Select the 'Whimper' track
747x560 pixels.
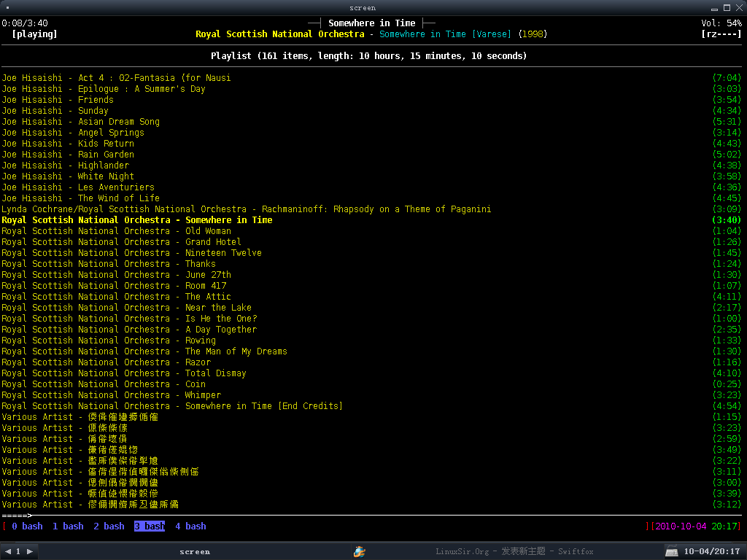click(371, 395)
